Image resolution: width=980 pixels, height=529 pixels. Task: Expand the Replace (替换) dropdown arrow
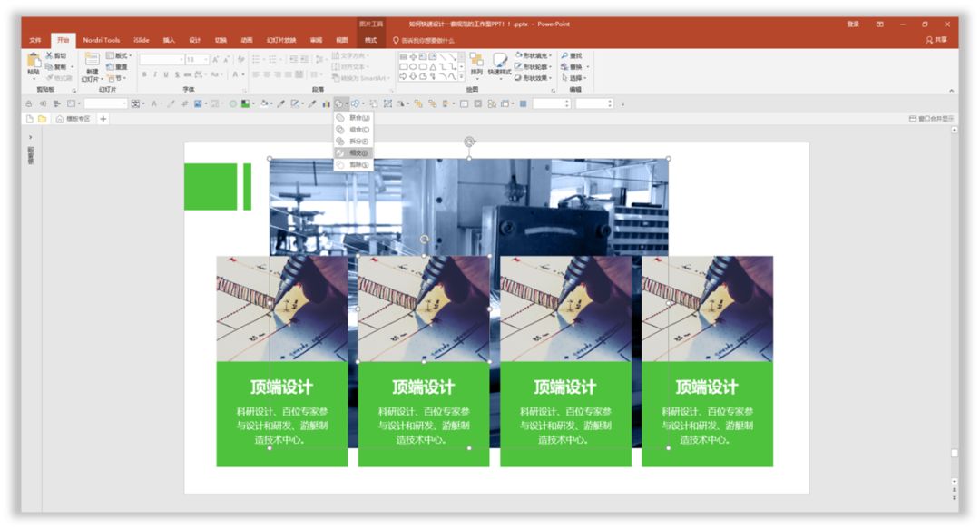coord(587,67)
